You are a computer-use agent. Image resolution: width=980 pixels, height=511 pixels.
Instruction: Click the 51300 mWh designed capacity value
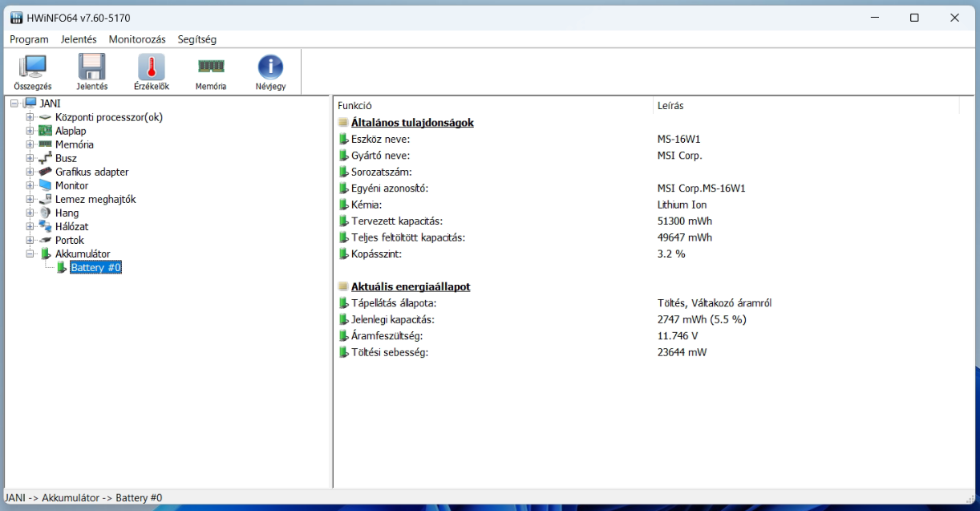(684, 221)
